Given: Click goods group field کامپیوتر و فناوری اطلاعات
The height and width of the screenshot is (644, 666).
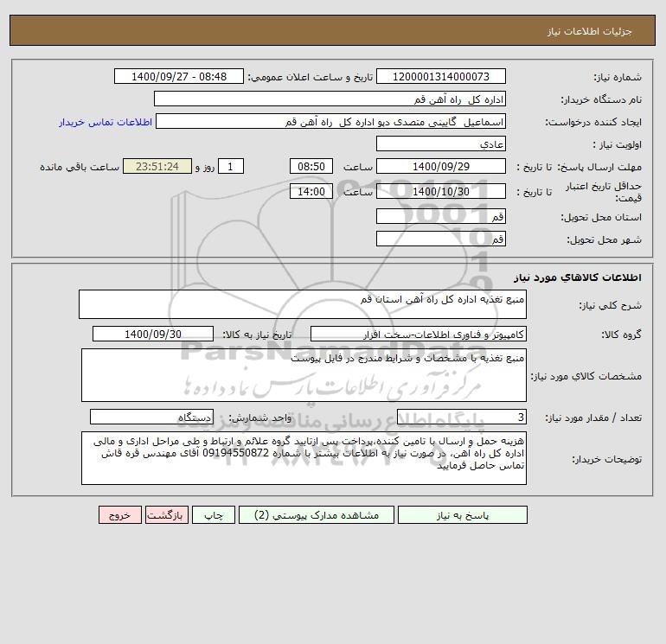Looking at the screenshot, I should [419, 334].
